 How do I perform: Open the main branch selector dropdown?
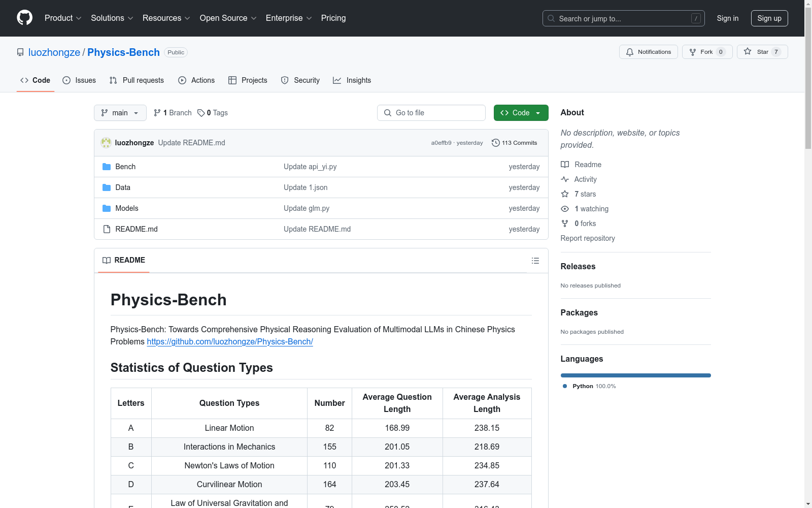[x=120, y=113]
